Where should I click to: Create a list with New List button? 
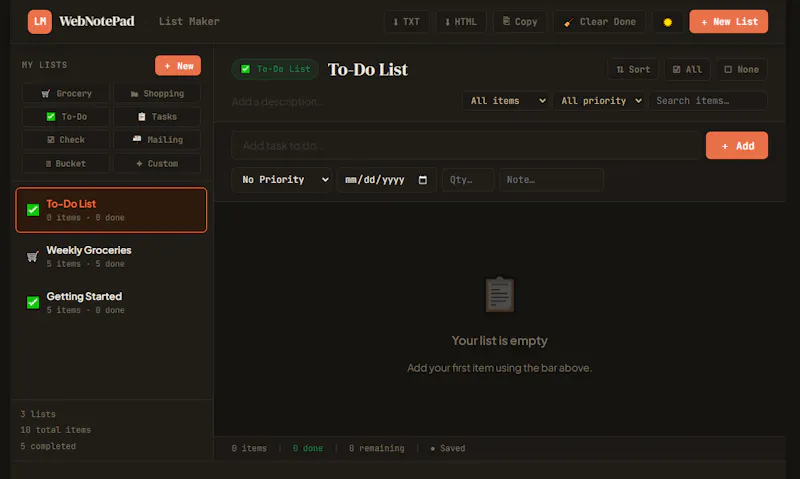[x=729, y=22]
